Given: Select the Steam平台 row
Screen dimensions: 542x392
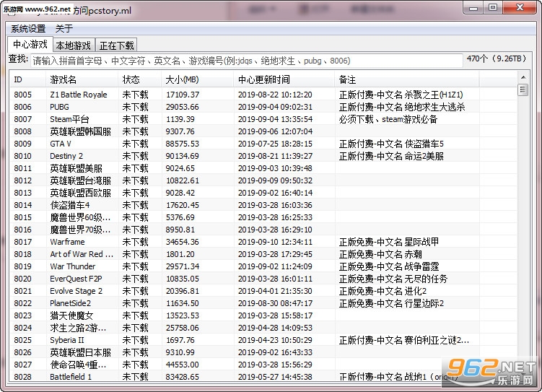Looking at the screenshot, I should [x=263, y=119].
